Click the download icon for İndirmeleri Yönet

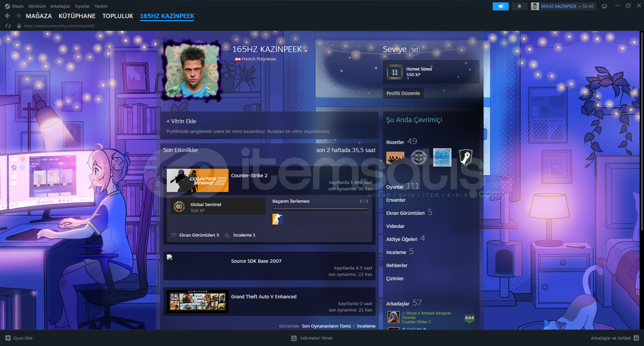(x=294, y=338)
